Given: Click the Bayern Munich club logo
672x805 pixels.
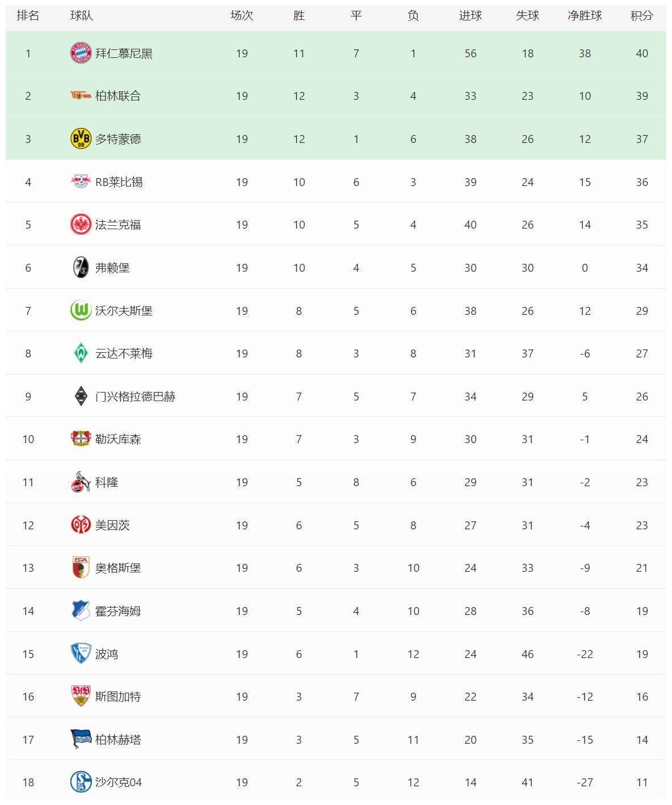Looking at the screenshot, I should point(81,53).
